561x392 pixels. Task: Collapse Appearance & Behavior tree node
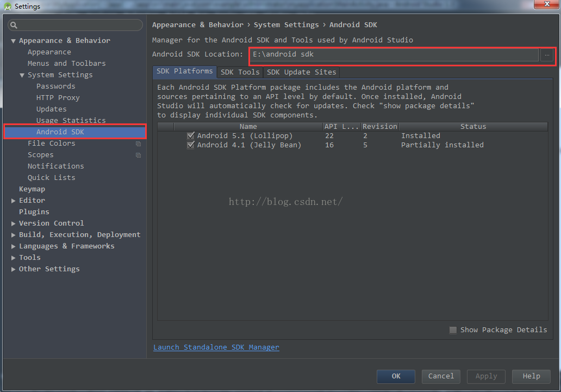[x=13, y=41]
